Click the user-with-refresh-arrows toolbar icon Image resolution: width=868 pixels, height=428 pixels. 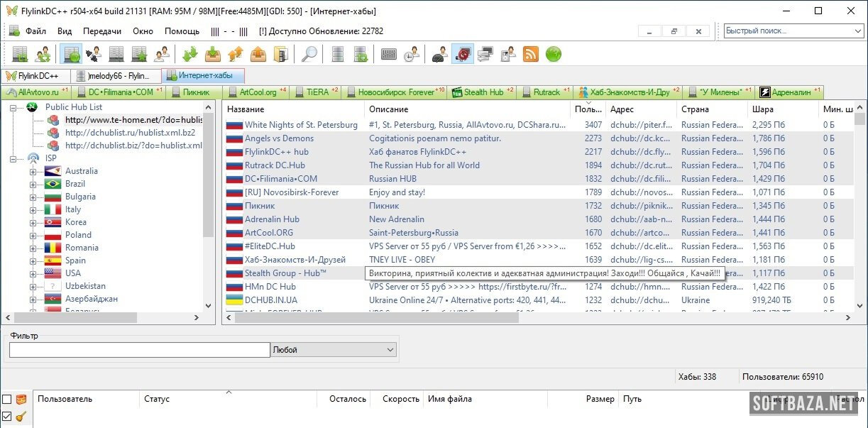[x=43, y=54]
